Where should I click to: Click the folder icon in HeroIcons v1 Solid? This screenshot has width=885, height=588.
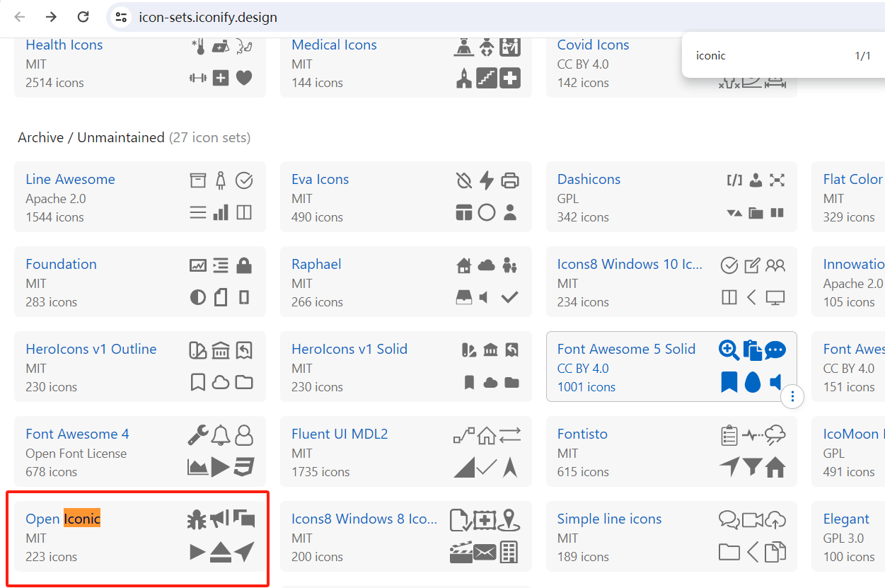(x=511, y=383)
